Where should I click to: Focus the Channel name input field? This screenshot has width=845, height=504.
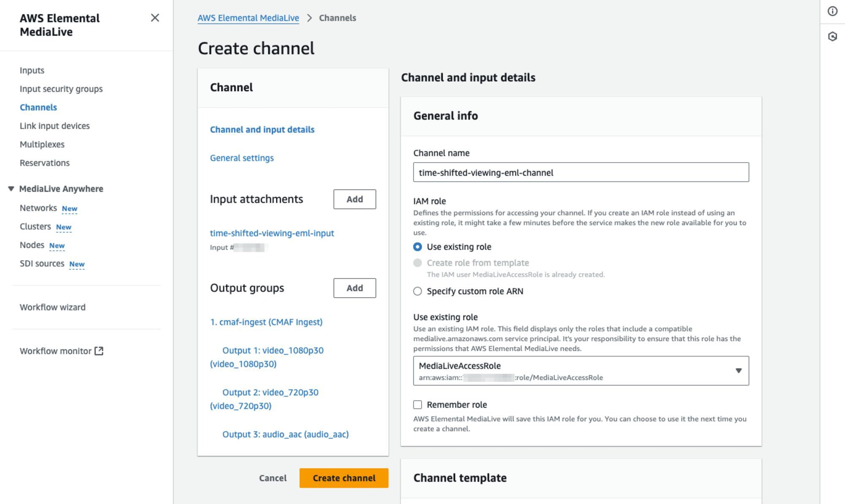[x=581, y=172]
